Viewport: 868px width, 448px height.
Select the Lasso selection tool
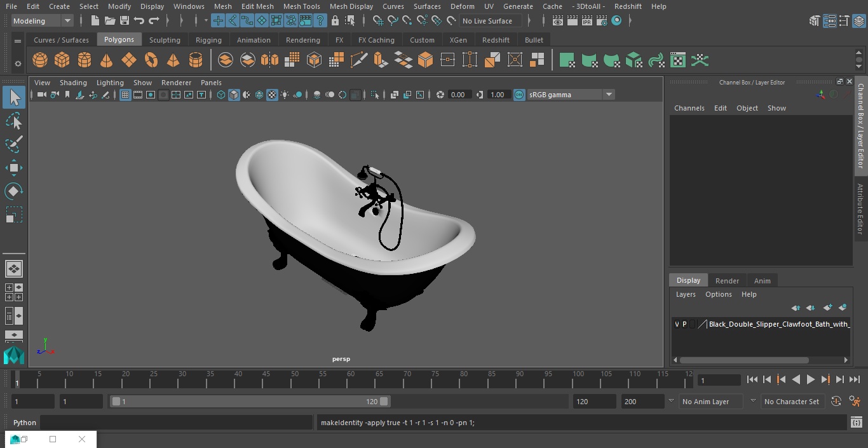pos(14,121)
